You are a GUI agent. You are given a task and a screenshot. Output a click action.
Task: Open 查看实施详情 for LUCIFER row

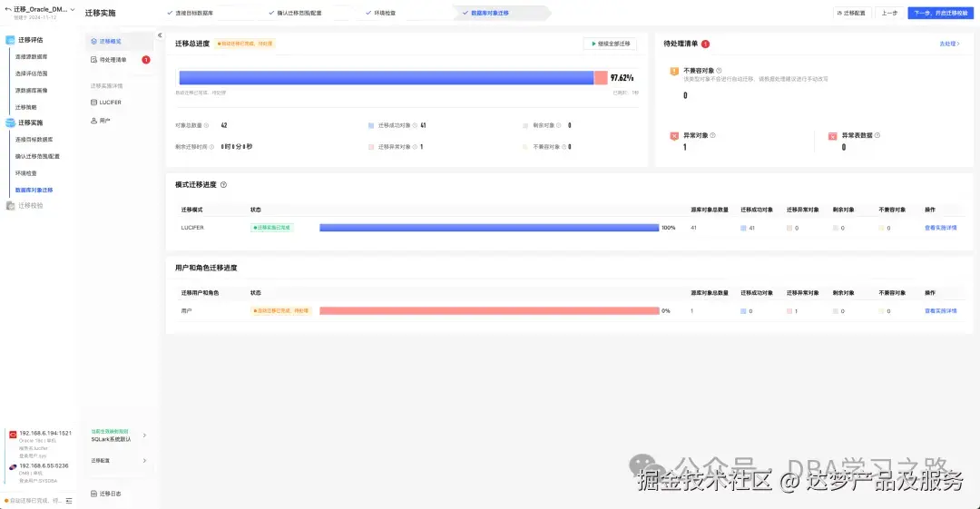point(941,229)
